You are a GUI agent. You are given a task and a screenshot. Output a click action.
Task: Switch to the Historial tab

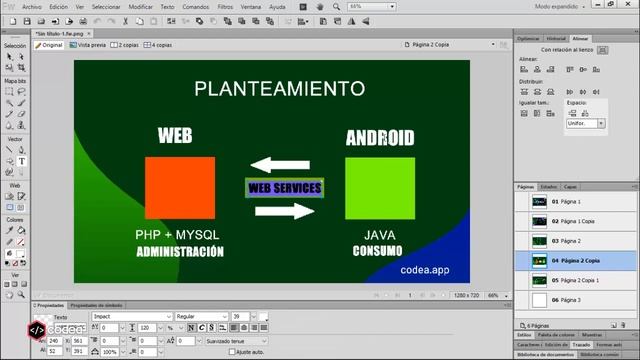tap(556, 38)
